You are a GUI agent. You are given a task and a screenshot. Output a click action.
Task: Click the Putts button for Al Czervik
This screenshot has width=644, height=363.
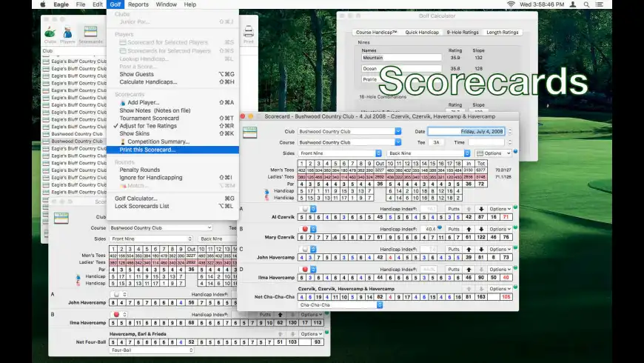pyautogui.click(x=454, y=209)
